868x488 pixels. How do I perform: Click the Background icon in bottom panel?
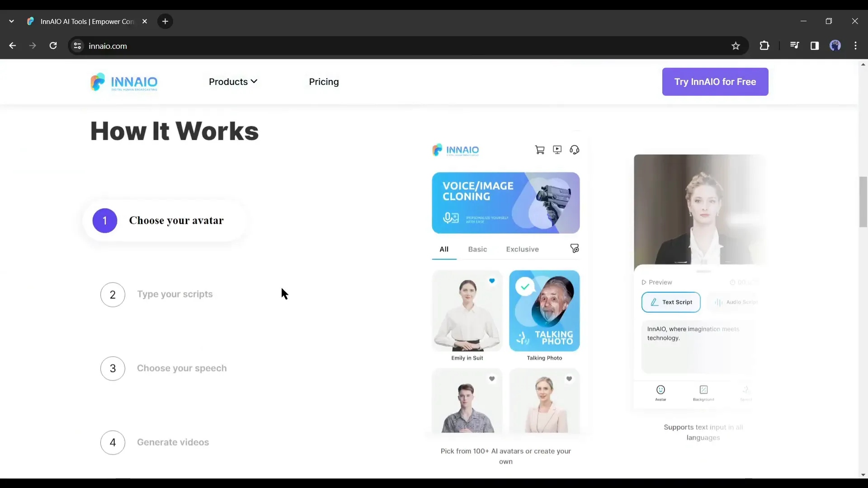(x=704, y=389)
